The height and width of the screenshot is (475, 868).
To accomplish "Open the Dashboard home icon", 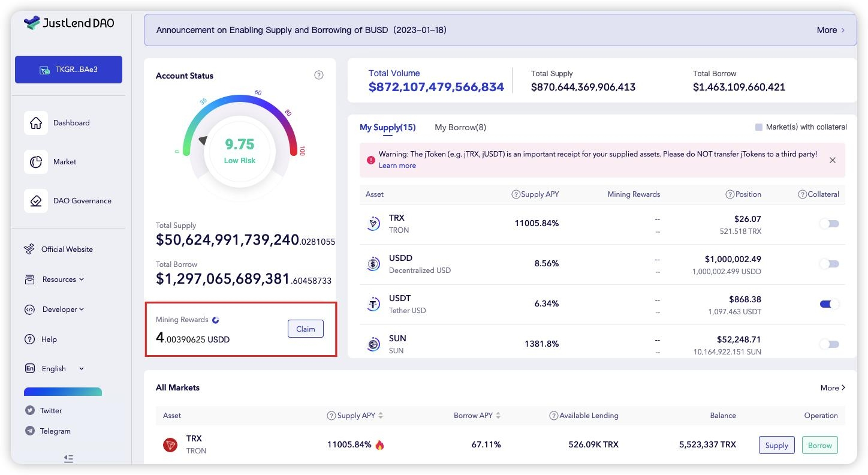I will coord(36,123).
